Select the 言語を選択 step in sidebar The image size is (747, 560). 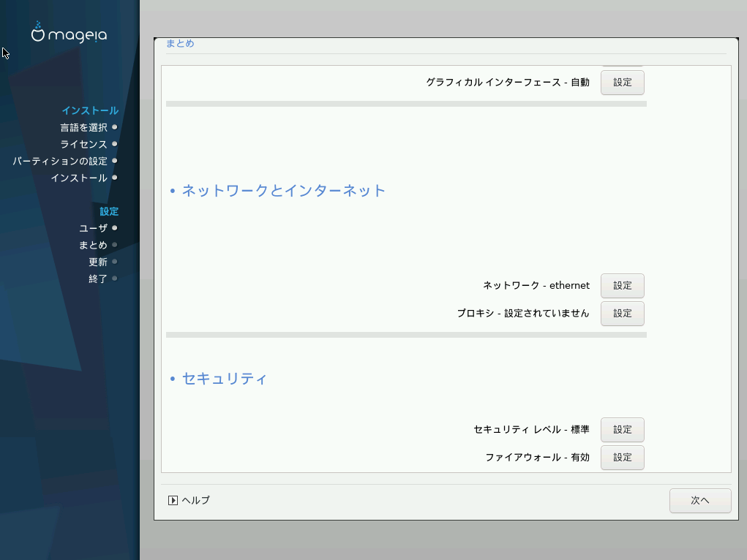[x=83, y=127]
